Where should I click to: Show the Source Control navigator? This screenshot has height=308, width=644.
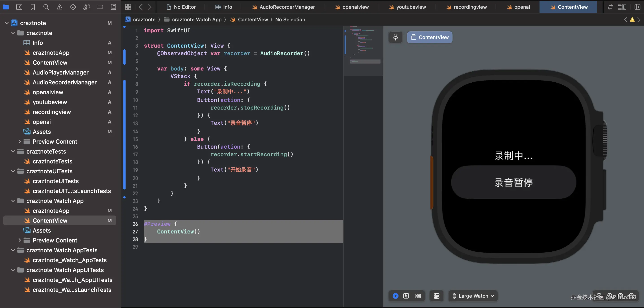click(19, 7)
